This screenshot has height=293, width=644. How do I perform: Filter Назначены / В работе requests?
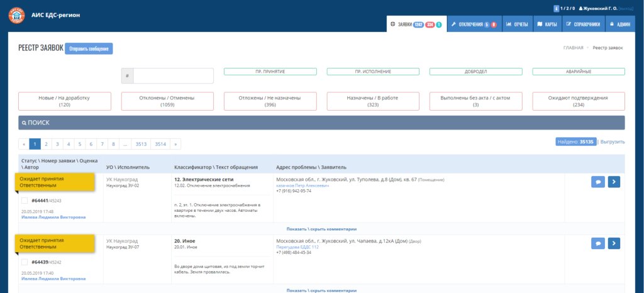373,101
